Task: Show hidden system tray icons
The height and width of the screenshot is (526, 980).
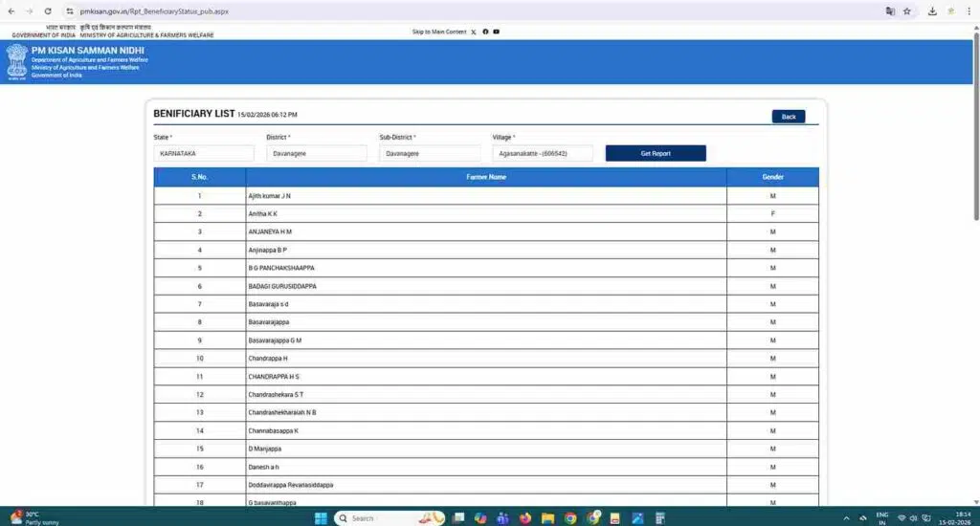Action: pos(846,518)
